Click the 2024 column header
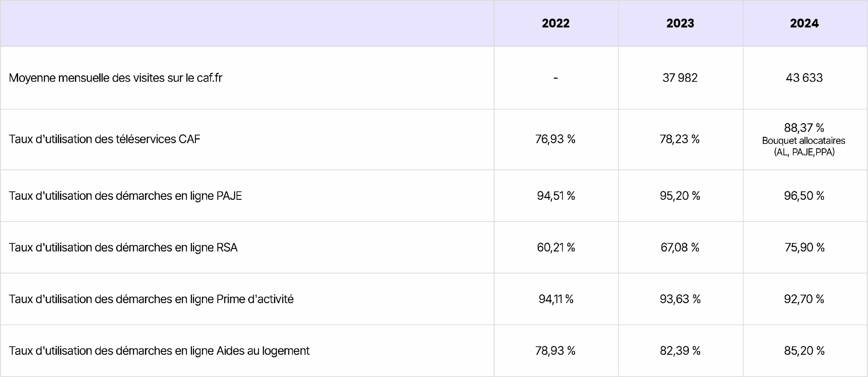The height and width of the screenshot is (377, 868). (804, 23)
